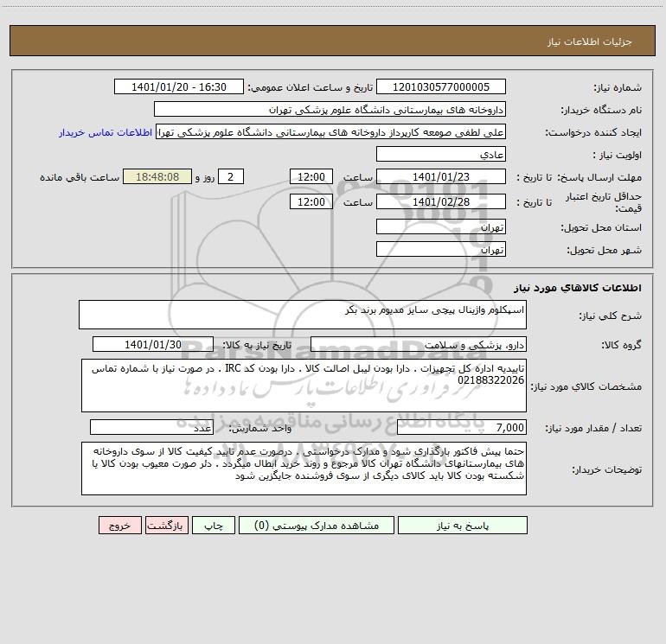Click the تاریخ نیاز به کالا label
This screenshot has height=644, width=666.
point(258,345)
